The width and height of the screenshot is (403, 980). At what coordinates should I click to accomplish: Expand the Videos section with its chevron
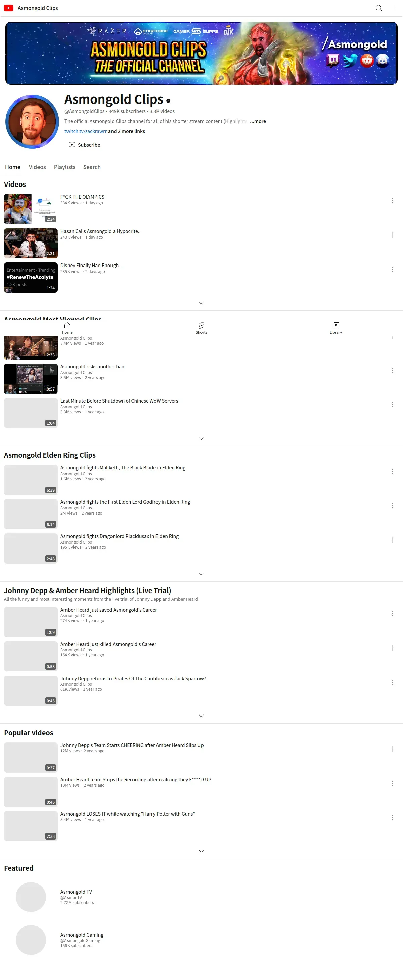[201, 303]
